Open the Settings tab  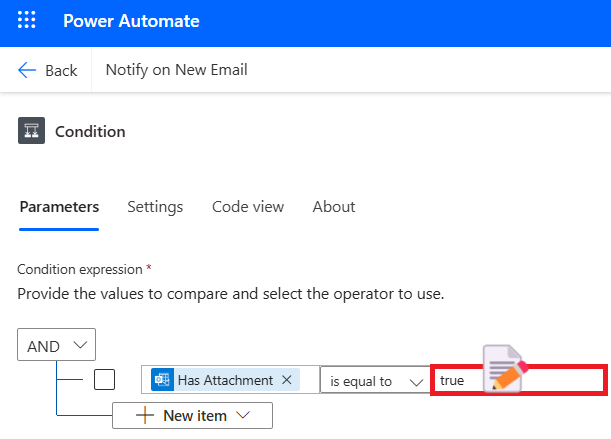point(155,207)
